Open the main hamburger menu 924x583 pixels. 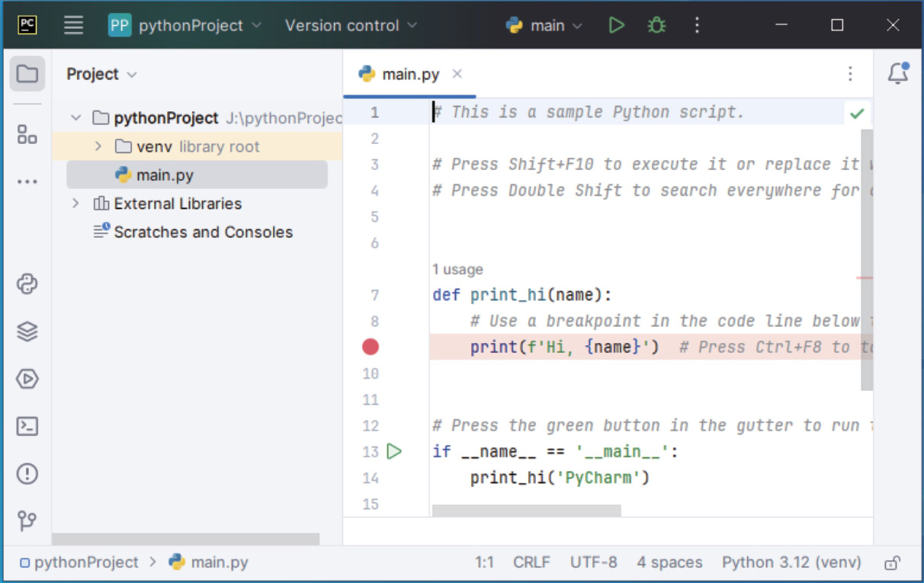(73, 25)
